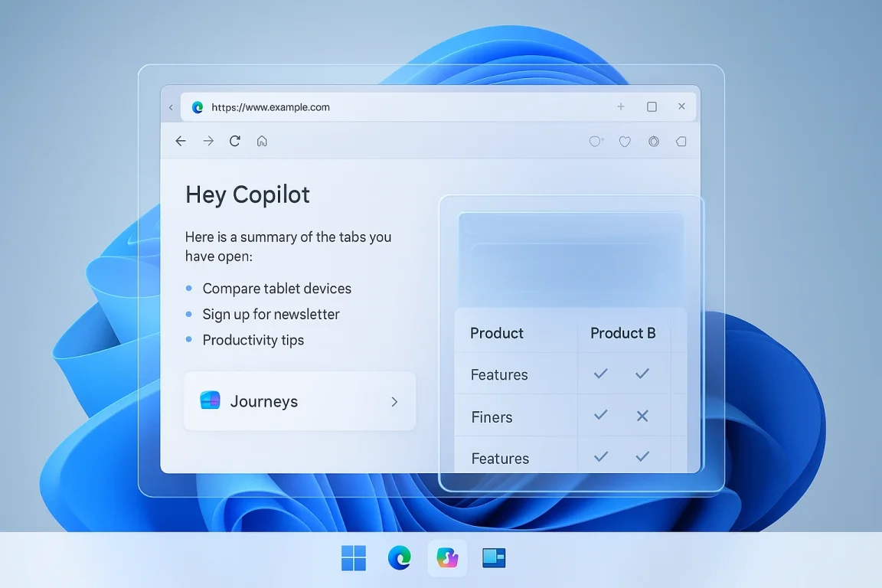This screenshot has height=588, width=882.
Task: Click the circular icon right of the heart
Action: click(x=654, y=141)
